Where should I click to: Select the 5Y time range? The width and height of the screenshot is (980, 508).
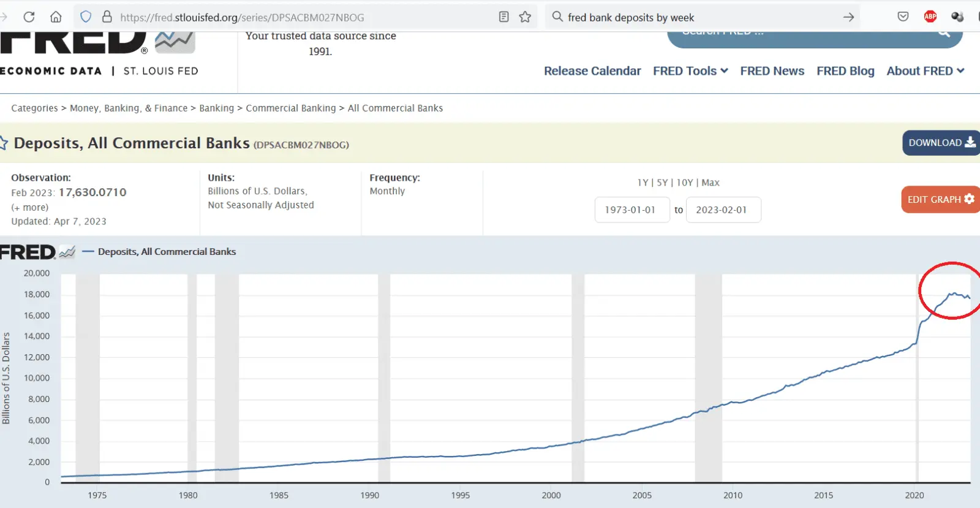662,183
